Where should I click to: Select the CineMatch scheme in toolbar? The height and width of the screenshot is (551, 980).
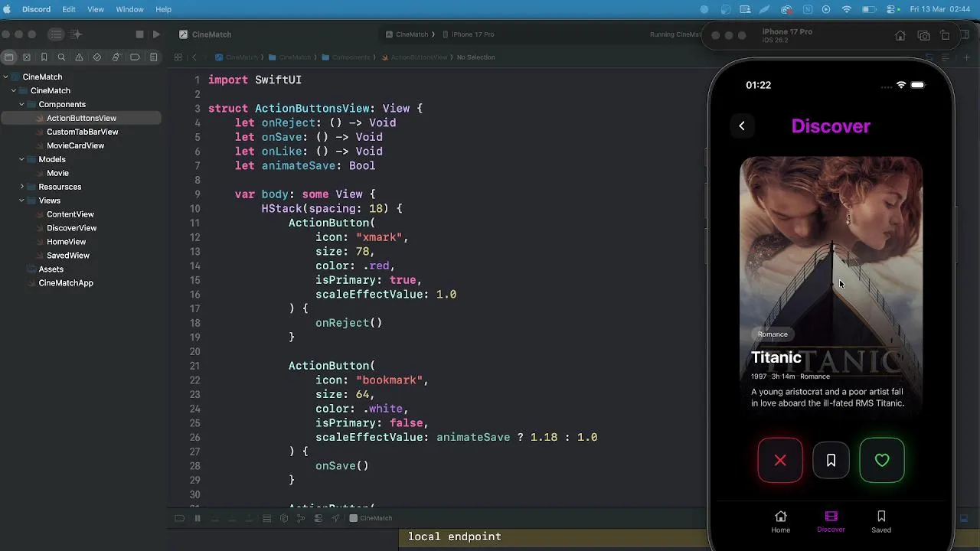coord(406,34)
